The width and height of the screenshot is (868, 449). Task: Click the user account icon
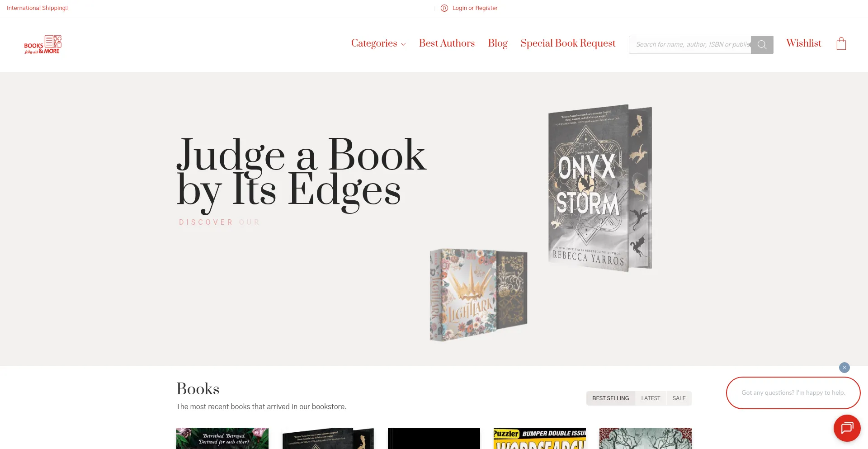coord(444,8)
